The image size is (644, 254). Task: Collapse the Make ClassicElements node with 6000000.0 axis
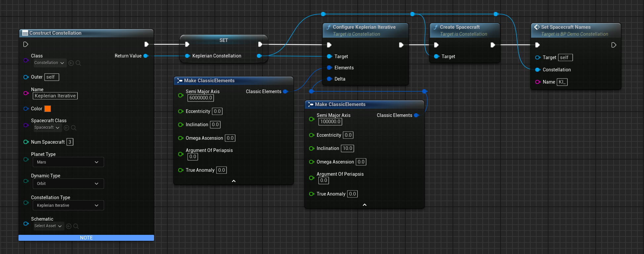click(234, 181)
